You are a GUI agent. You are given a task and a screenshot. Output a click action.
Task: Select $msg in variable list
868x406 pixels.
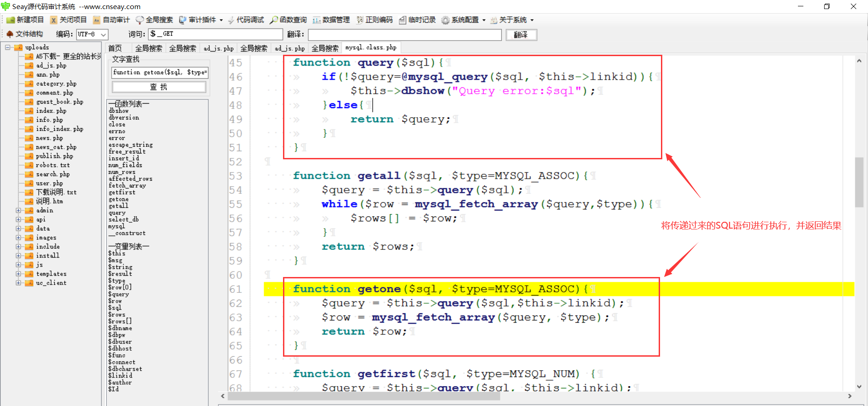(x=115, y=260)
